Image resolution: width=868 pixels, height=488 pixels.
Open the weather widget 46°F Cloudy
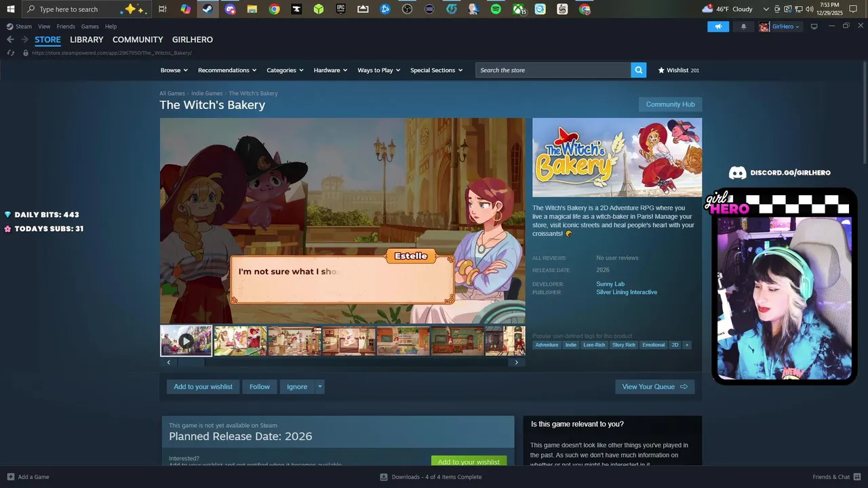coord(727,9)
